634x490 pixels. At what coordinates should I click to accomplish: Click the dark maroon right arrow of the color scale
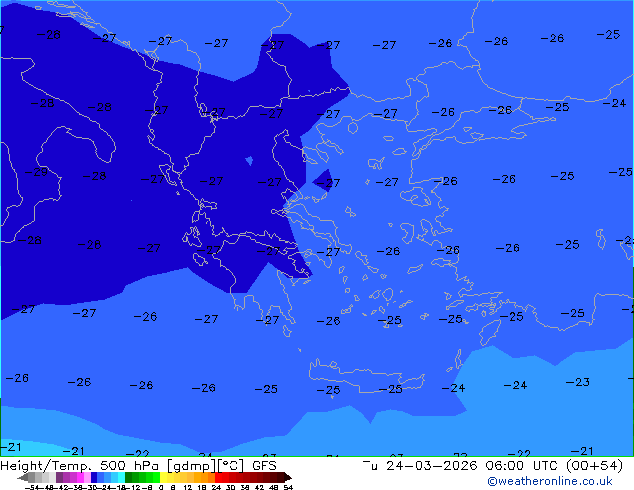tap(288, 477)
